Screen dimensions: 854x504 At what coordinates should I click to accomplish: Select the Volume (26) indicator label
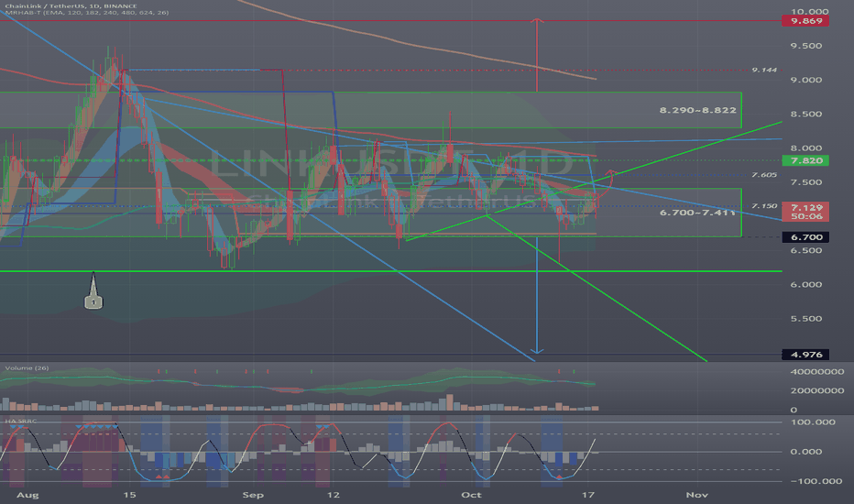click(x=27, y=368)
